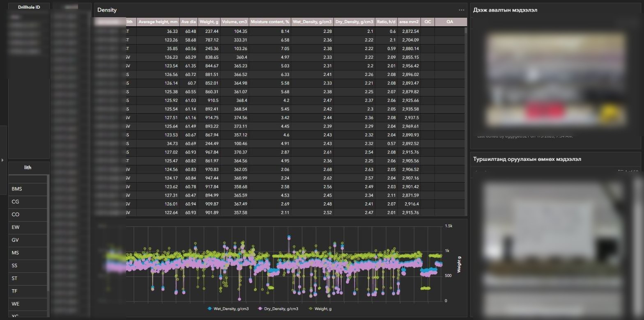
Task: Select CO in the lith list
Action: [x=28, y=215]
